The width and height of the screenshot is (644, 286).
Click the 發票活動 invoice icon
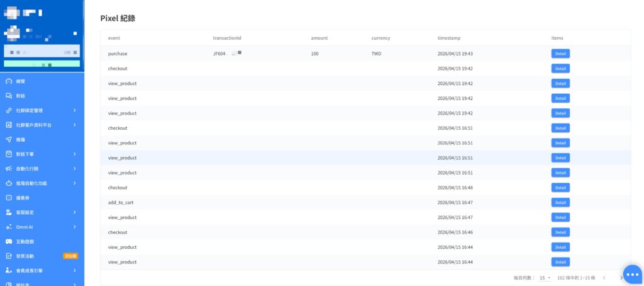tap(9, 256)
